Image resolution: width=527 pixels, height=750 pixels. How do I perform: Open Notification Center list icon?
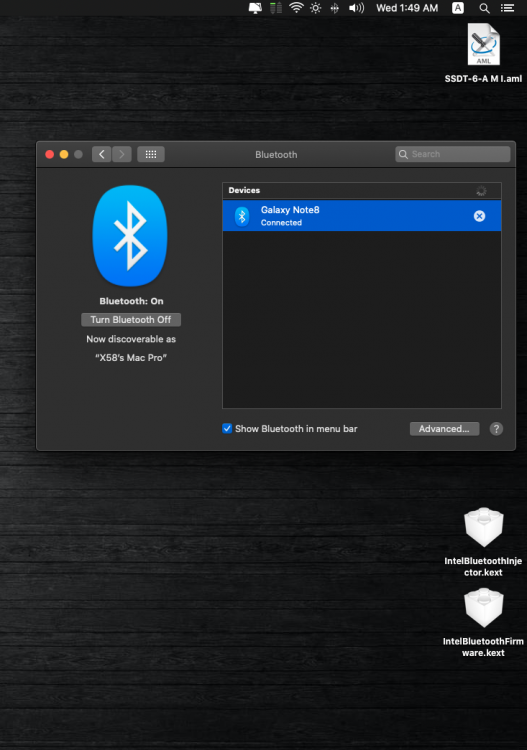click(x=507, y=8)
